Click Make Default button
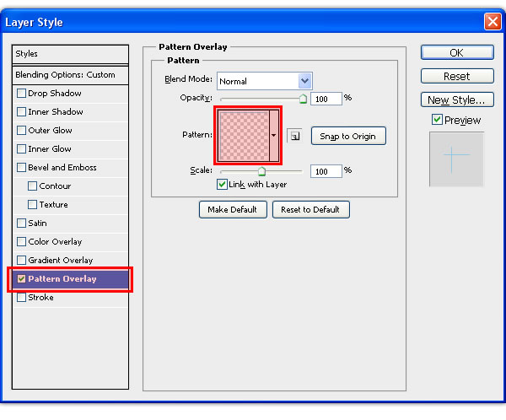 tap(233, 209)
